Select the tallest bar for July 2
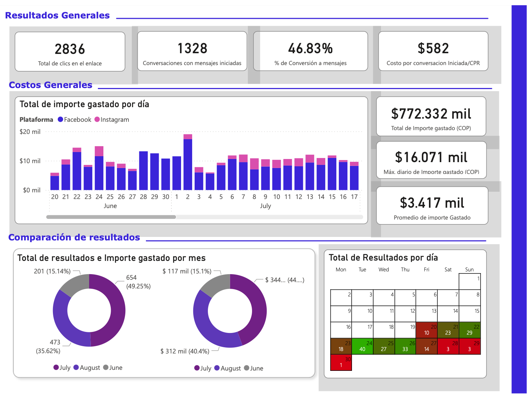 [x=188, y=164]
